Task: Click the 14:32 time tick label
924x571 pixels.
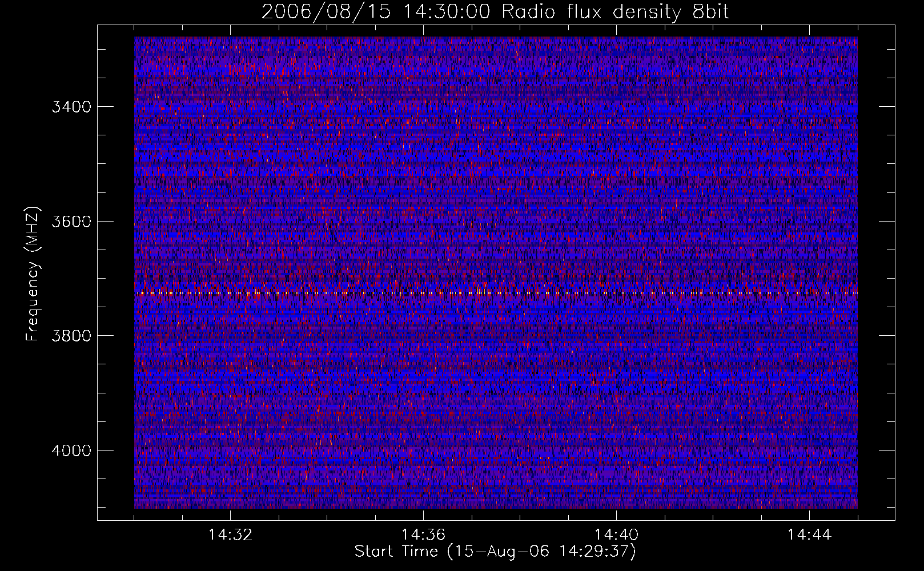Action: tap(230, 535)
